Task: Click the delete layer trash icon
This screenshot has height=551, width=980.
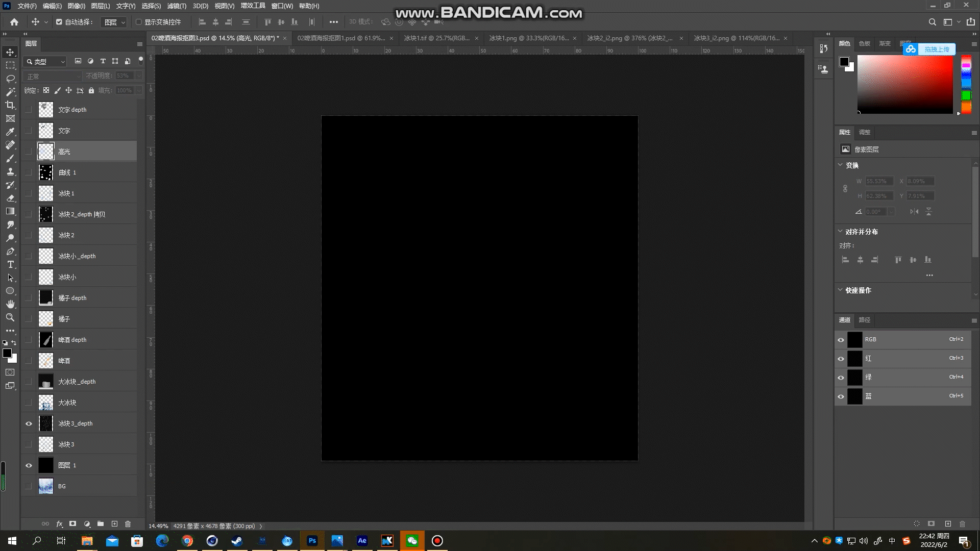Action: tap(128, 524)
